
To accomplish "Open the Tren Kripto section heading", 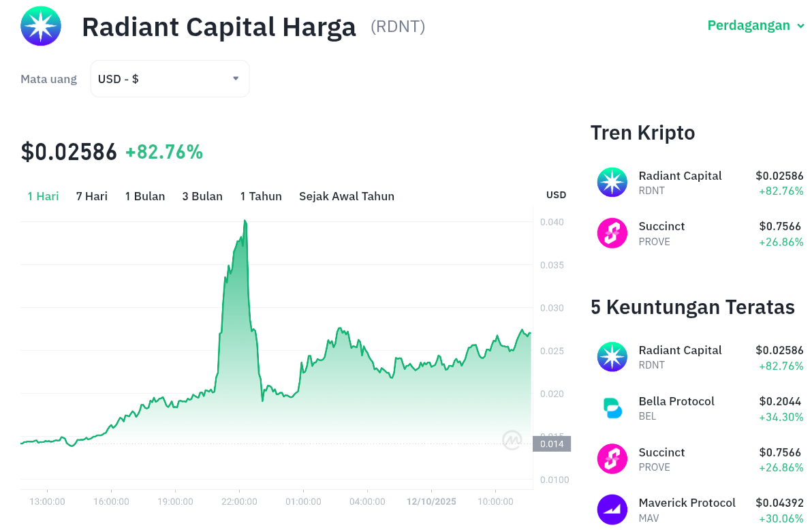I will click(x=642, y=133).
